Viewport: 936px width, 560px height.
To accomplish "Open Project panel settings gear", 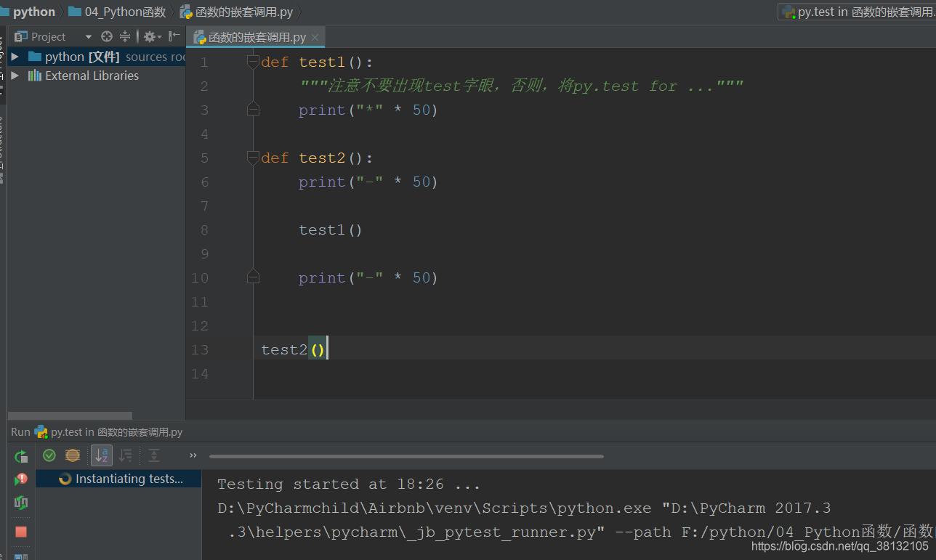I will (x=152, y=36).
